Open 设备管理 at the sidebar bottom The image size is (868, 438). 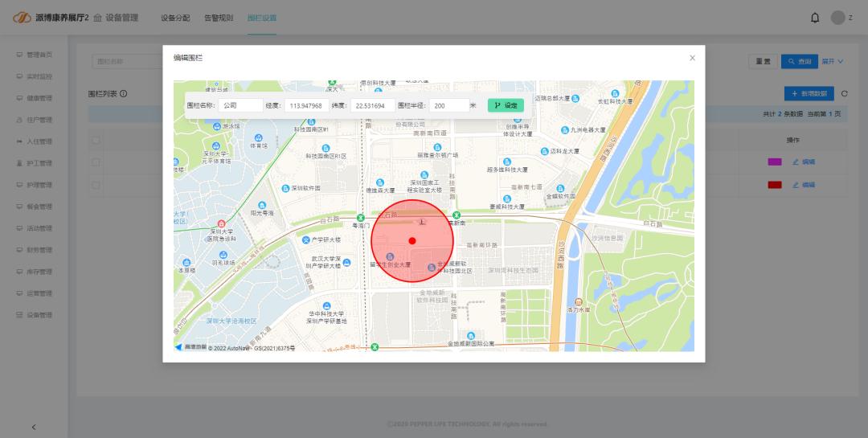point(35,315)
